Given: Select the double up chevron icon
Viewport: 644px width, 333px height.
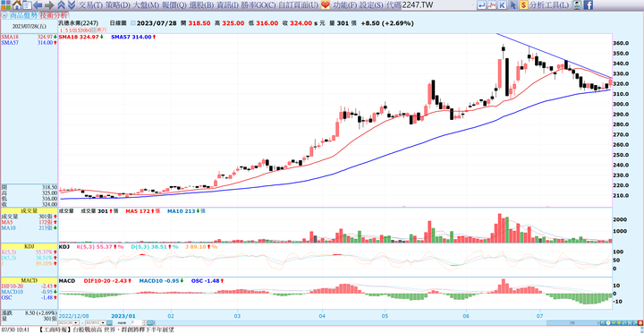Looking at the screenshot, I should point(61,5).
